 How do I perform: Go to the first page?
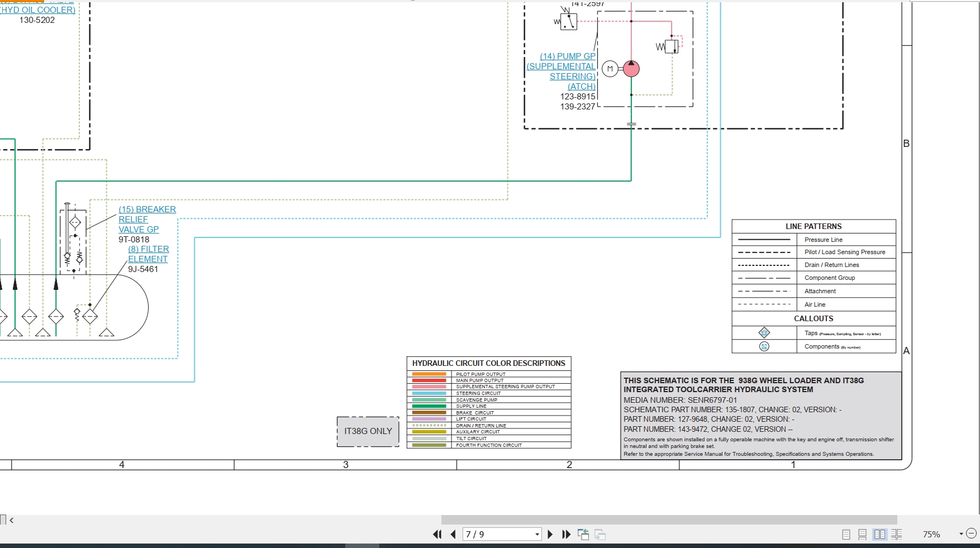point(437,535)
